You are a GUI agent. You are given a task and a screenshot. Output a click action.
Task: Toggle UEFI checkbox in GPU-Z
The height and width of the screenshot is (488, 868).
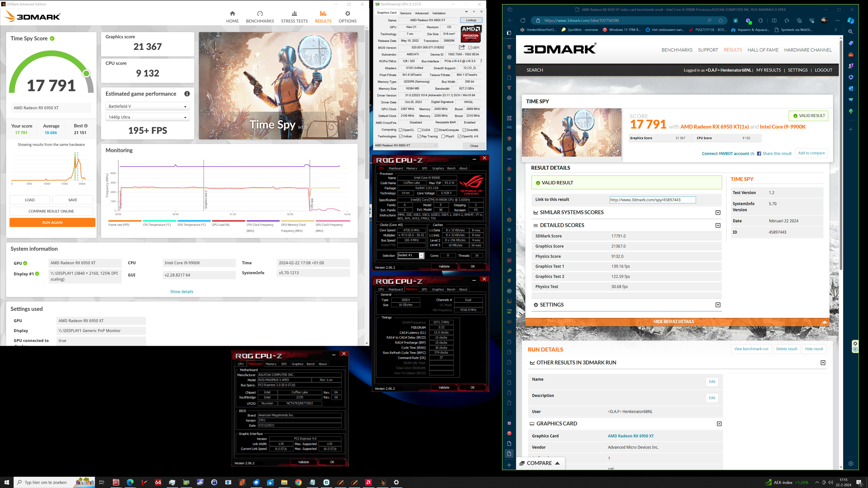tap(470, 47)
